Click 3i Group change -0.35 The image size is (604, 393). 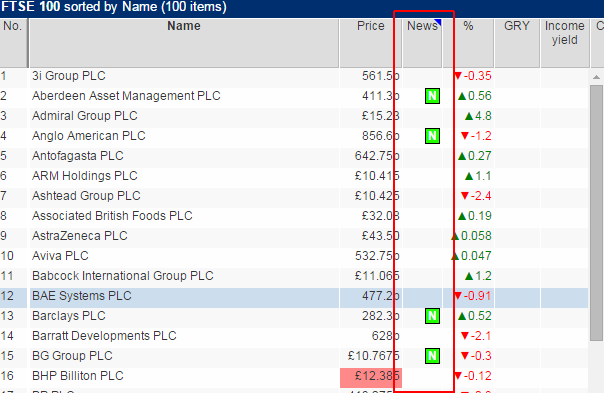click(x=473, y=76)
